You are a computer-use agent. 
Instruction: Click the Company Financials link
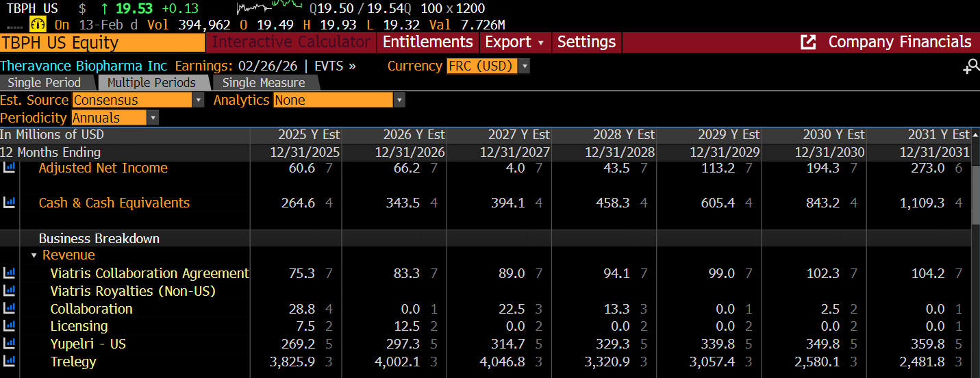point(900,42)
